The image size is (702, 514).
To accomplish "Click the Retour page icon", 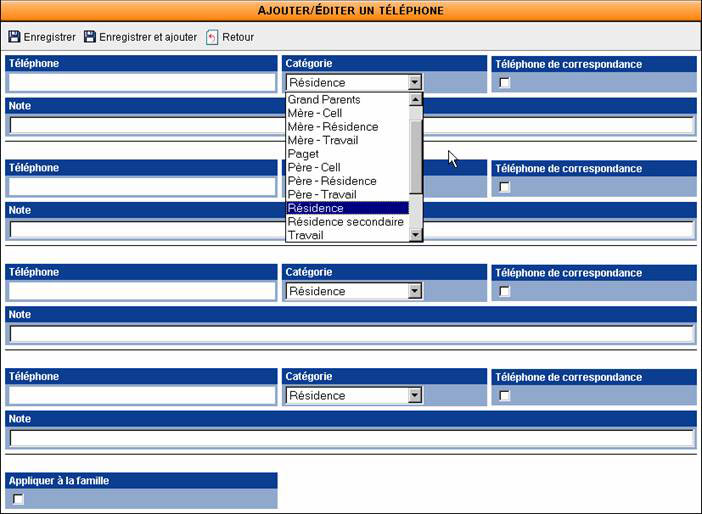I will pyautogui.click(x=212, y=37).
